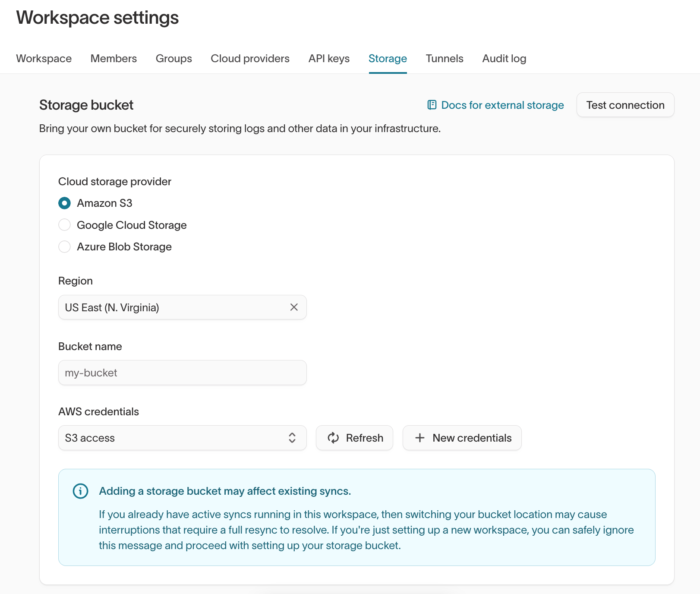Click the plus icon for new credentials
The width and height of the screenshot is (700, 594).
click(x=420, y=438)
